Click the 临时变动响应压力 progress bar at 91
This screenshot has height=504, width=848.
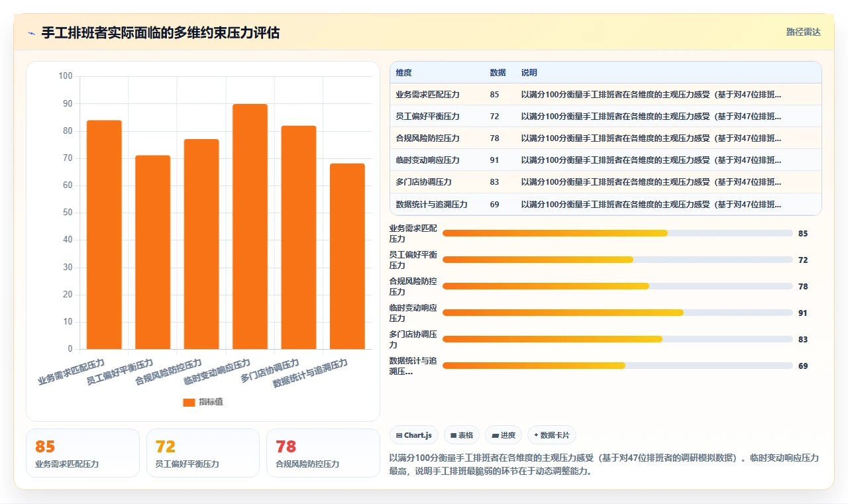[617, 313]
